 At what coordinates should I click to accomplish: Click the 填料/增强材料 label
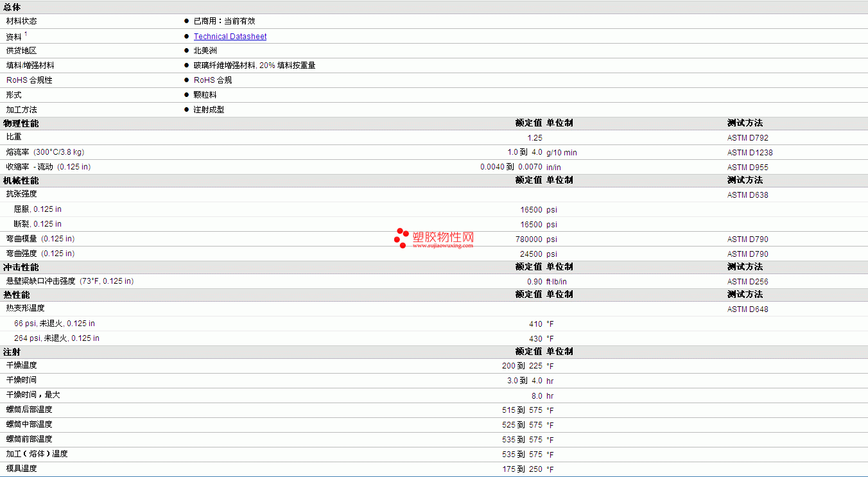pos(30,65)
